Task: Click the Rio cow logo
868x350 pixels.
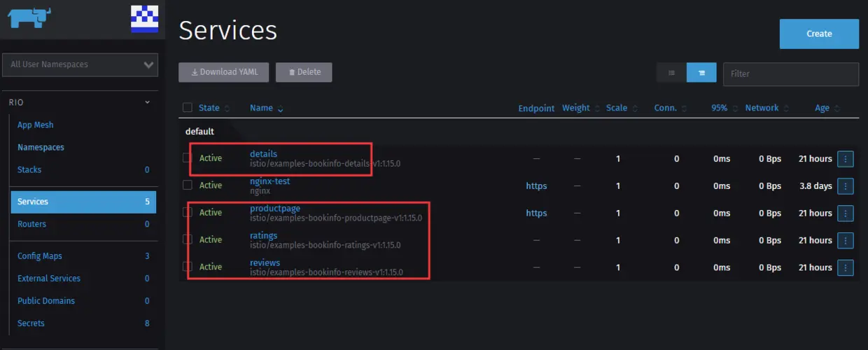Action: [x=31, y=17]
